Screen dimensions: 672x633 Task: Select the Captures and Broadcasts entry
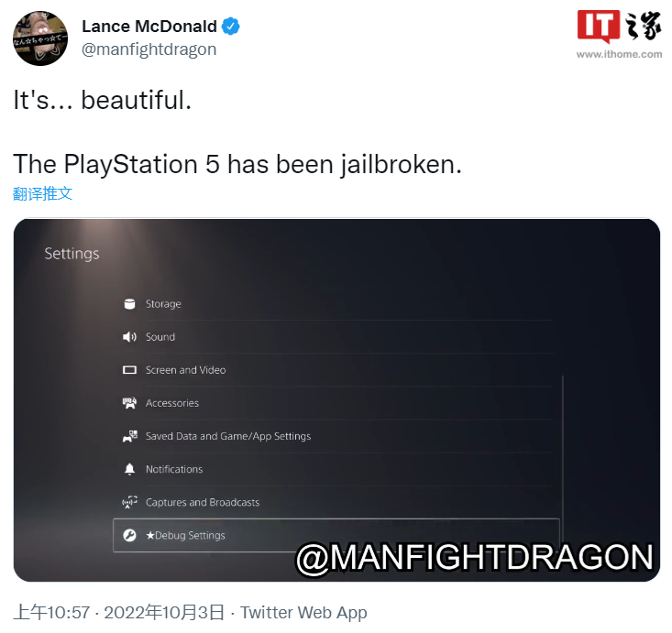(x=336, y=502)
